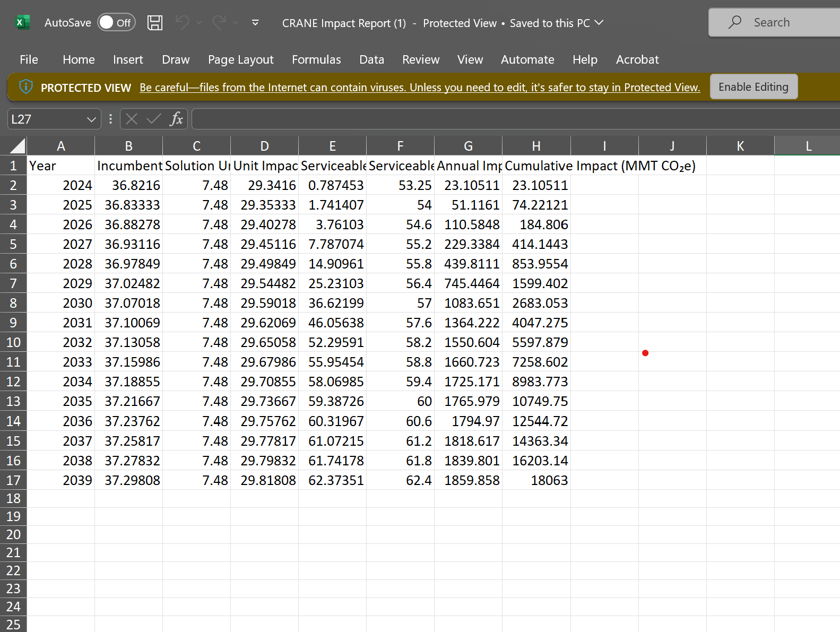Switch to the View tab
The height and width of the screenshot is (632, 840).
(x=470, y=59)
